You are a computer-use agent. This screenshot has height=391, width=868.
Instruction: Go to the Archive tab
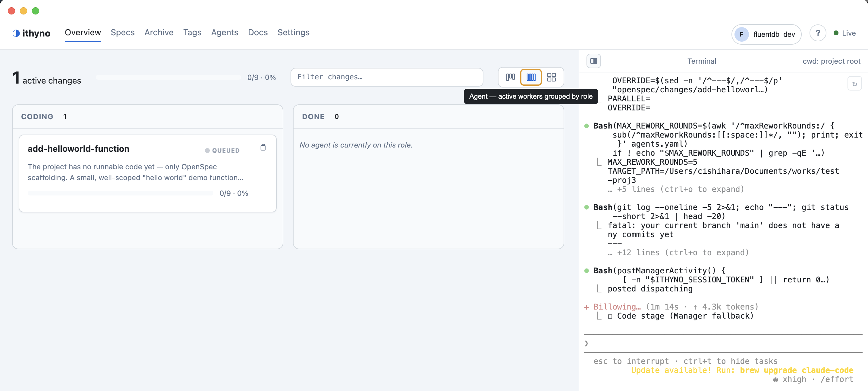click(x=159, y=32)
